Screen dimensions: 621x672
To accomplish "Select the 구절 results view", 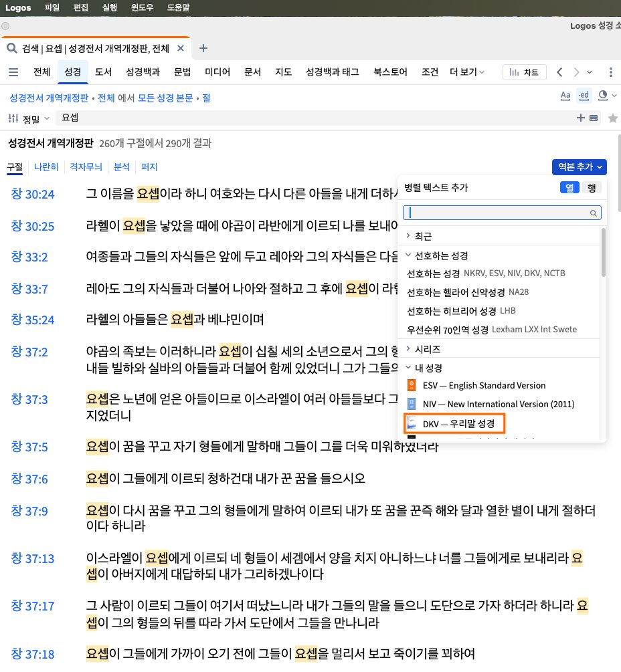I will click(15, 166).
